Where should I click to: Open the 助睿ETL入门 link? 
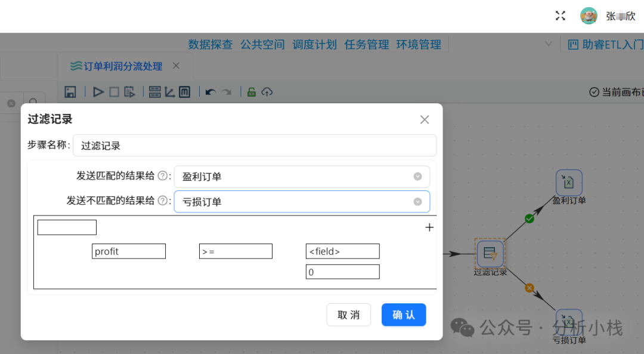tap(606, 44)
